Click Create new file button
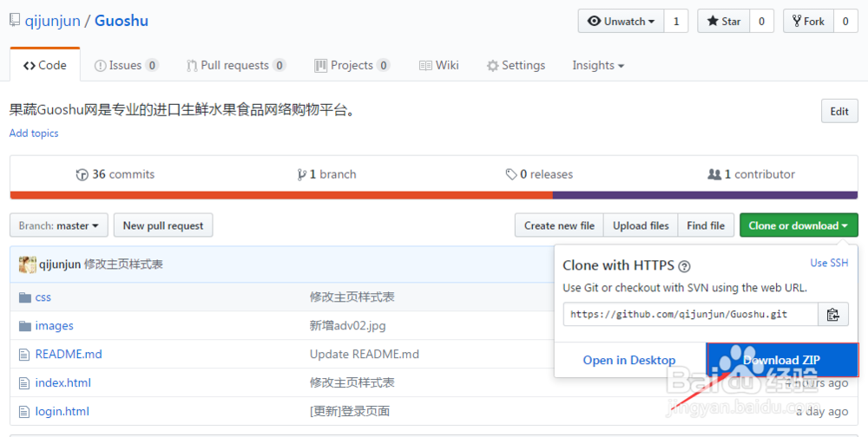 point(559,225)
